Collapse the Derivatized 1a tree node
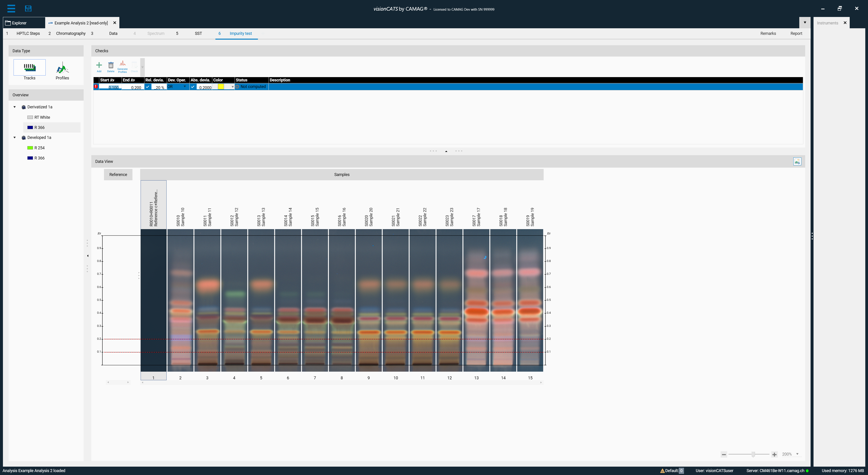This screenshot has width=868, height=475. [14, 107]
